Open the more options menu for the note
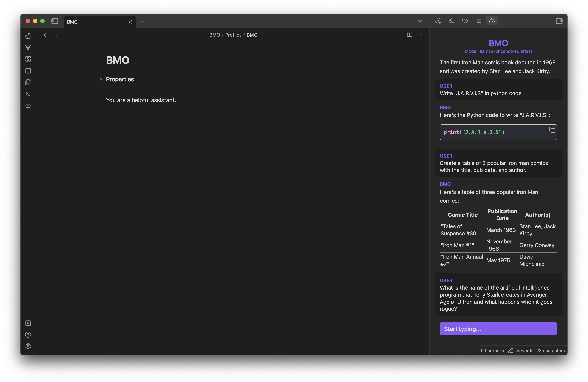The height and width of the screenshot is (382, 588). click(420, 35)
